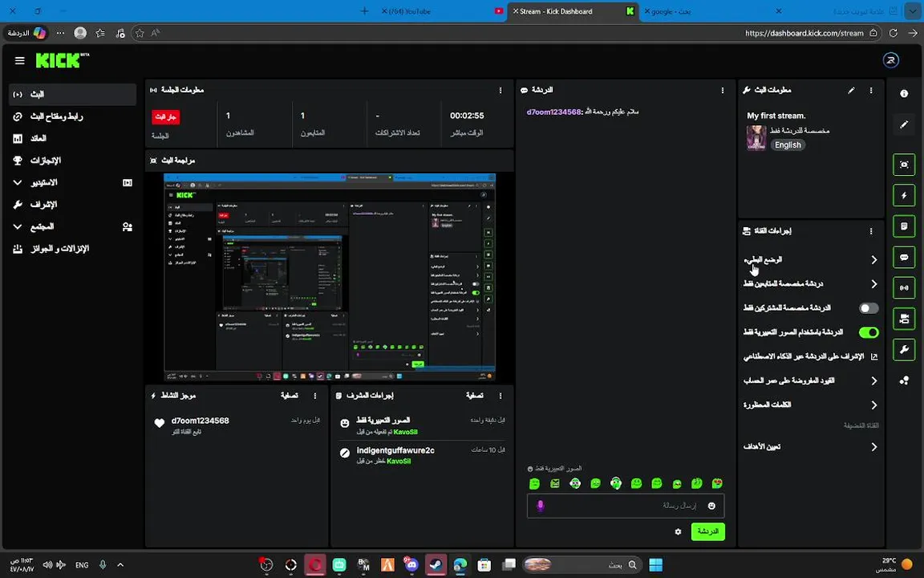Viewport: 924px width, 578px height.
Task: Open chat settings gear beside send button
Action: coord(679,532)
